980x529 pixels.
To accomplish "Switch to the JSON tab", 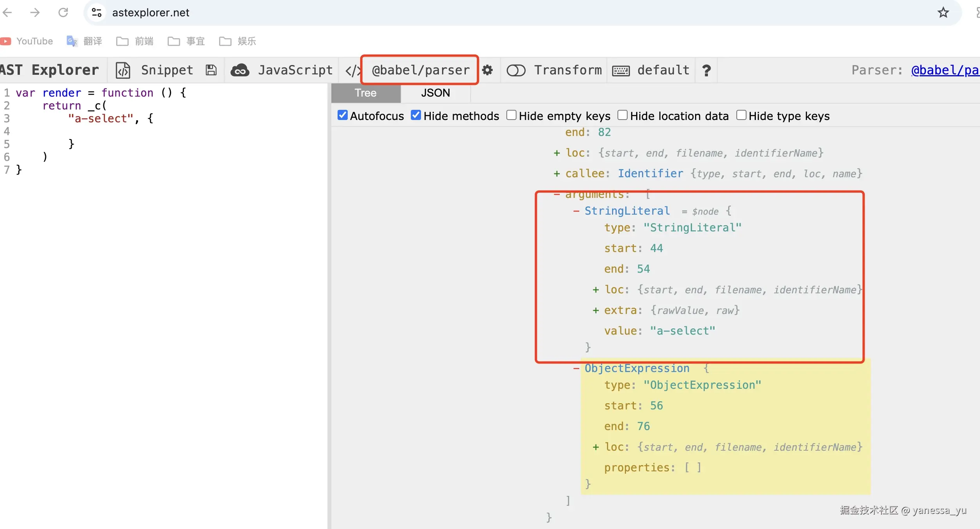I will pos(435,93).
